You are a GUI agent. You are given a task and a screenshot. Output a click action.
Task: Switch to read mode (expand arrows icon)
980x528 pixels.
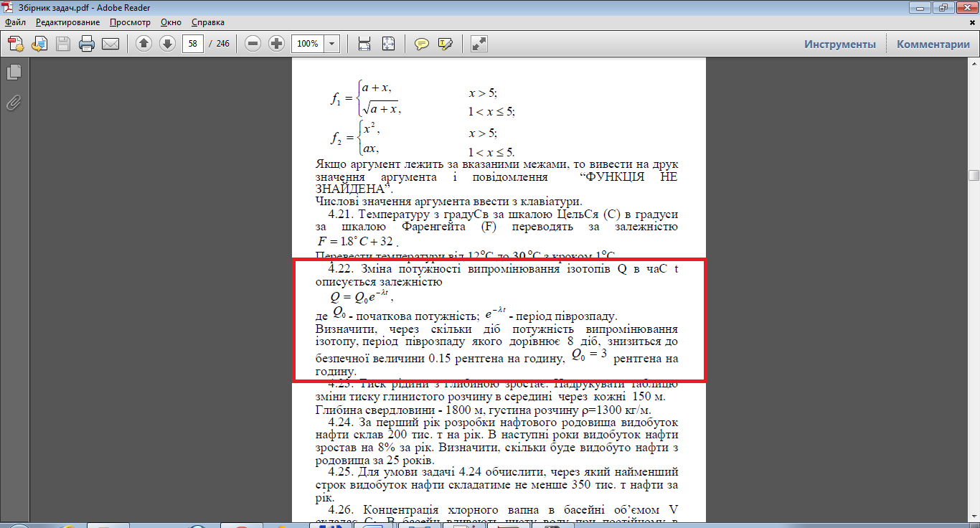coord(479,44)
